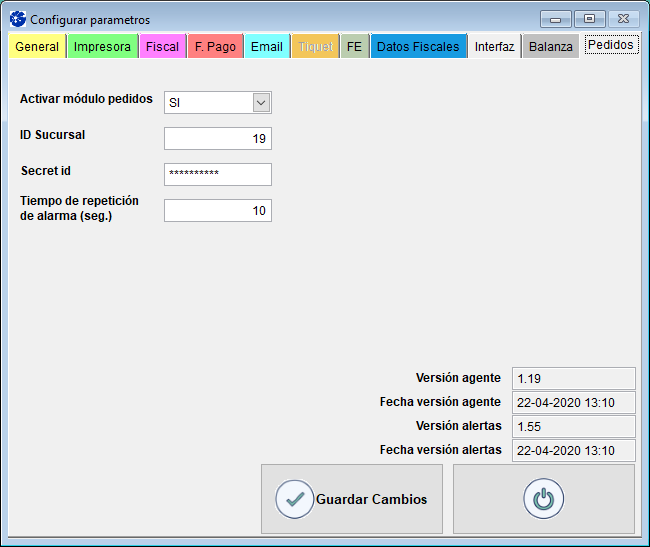Select the Fiscal tab
Viewport: 650px width, 547px height.
[162, 47]
